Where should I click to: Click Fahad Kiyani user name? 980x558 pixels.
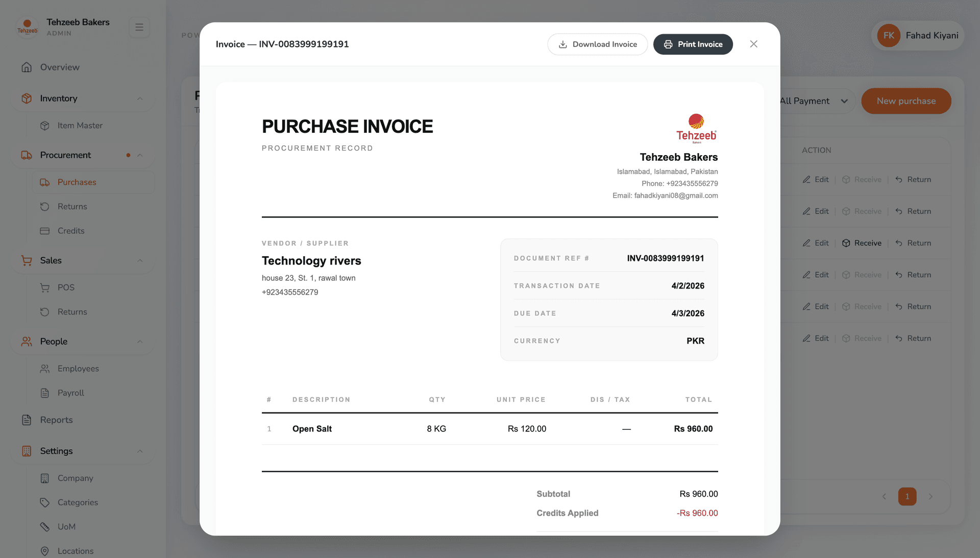coord(932,36)
